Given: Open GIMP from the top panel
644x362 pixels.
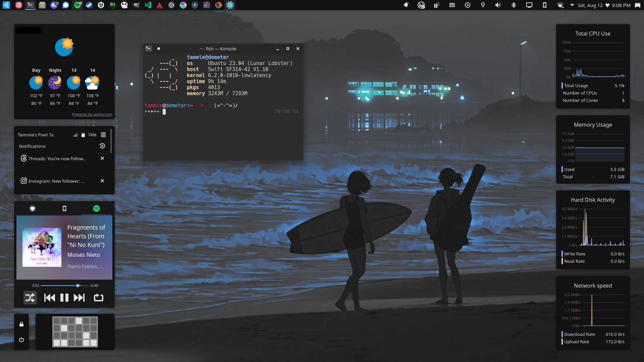Looking at the screenshot, I should [136, 5].
